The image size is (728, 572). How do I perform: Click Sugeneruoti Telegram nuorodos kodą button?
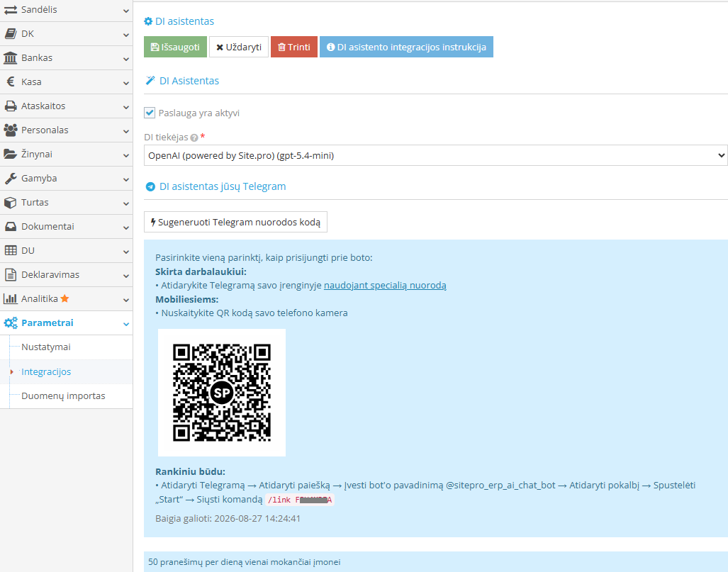tap(235, 222)
